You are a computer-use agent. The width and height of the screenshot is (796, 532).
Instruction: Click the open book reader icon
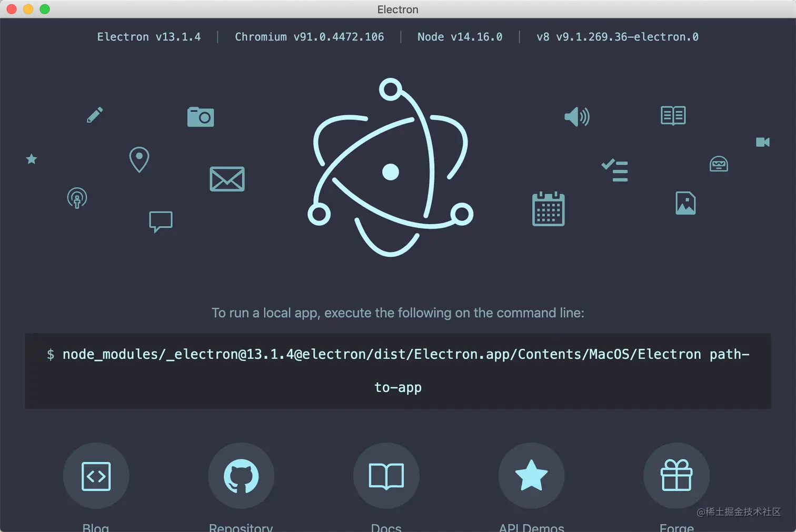tap(673, 115)
